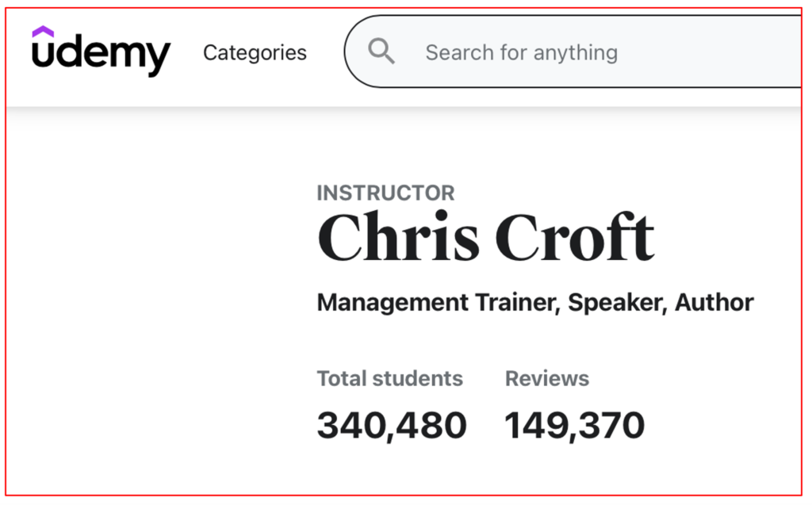Click the 340,480 student count
The image size is (812, 505).
392,426
